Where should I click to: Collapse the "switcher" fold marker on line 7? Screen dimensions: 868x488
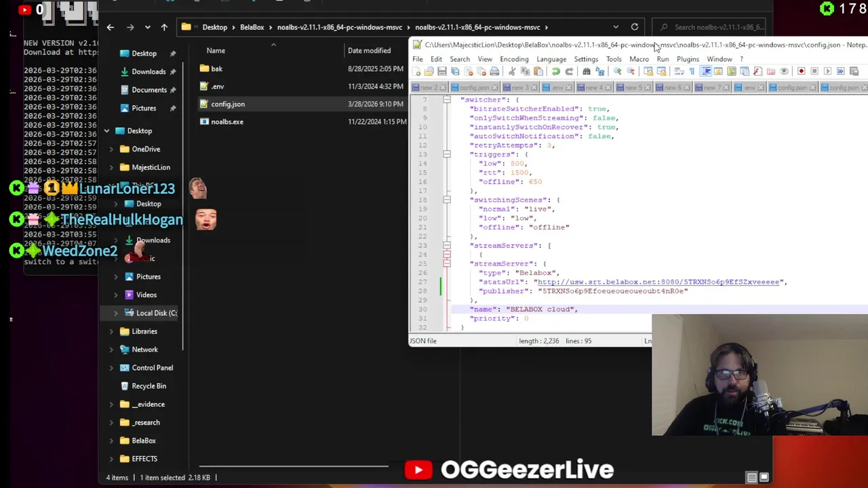[446, 100]
